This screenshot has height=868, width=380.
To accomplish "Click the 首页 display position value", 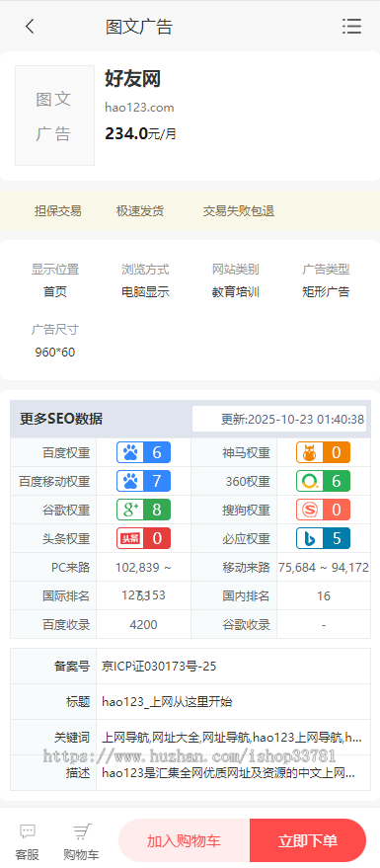I will [54, 292].
